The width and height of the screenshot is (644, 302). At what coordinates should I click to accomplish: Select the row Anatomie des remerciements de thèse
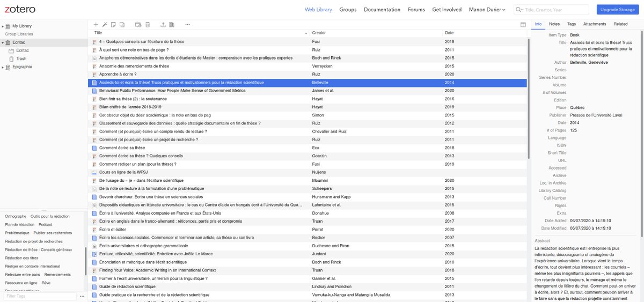pos(308,66)
